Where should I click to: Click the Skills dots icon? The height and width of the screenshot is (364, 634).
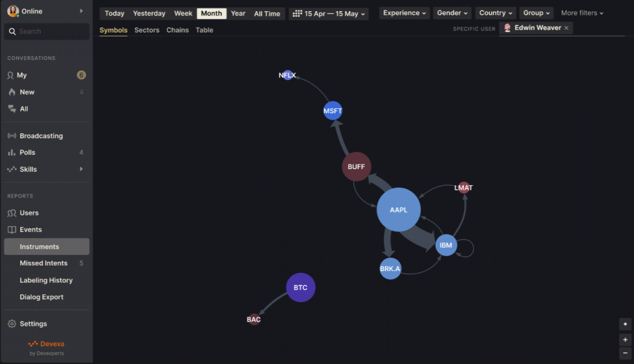pos(12,169)
